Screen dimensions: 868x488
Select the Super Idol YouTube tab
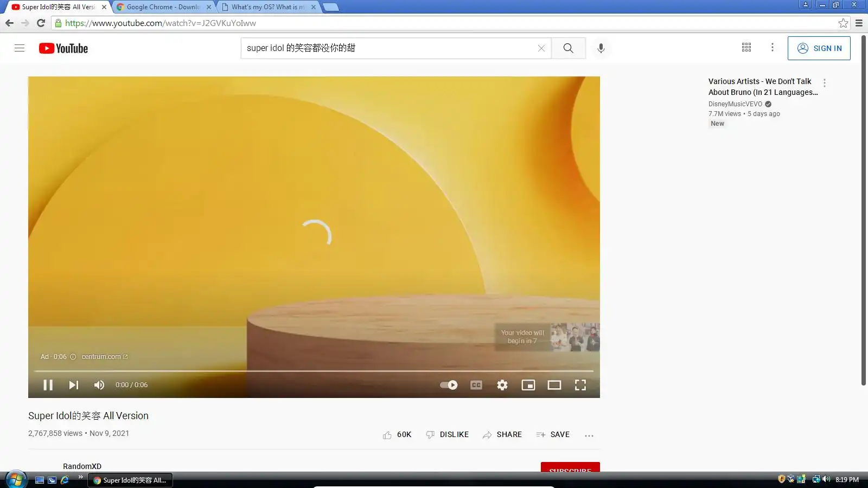click(x=58, y=7)
